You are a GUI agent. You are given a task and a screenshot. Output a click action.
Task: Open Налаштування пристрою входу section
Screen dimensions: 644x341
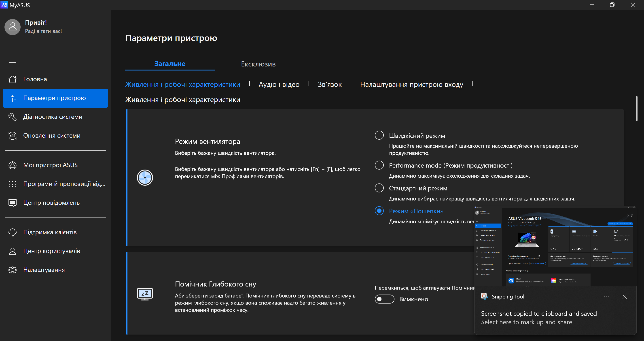coord(411,84)
